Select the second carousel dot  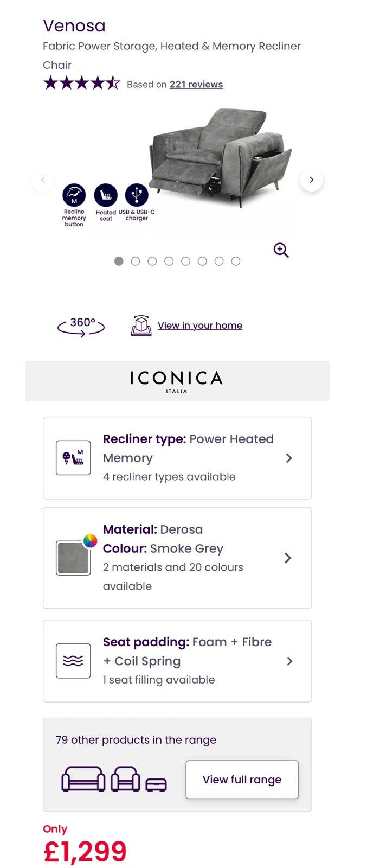(x=136, y=261)
